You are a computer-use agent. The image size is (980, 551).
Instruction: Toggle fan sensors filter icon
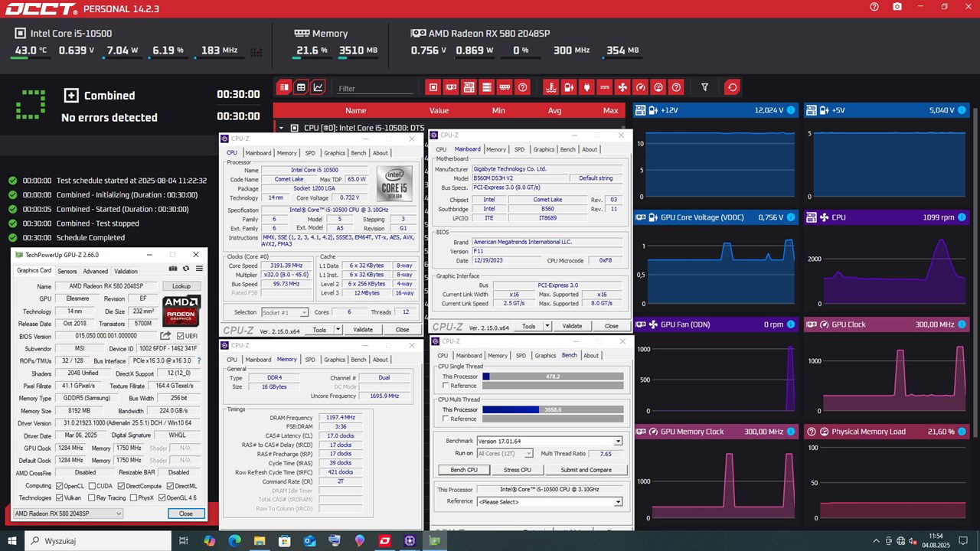pos(622,87)
